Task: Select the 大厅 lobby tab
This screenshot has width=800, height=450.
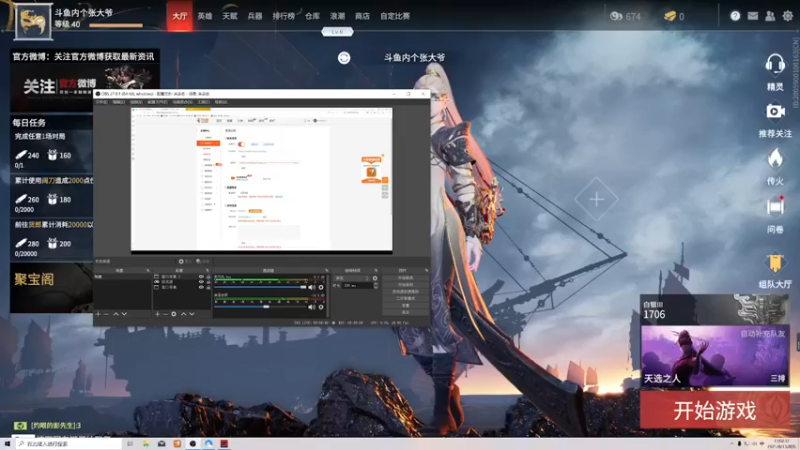Action: [x=180, y=16]
